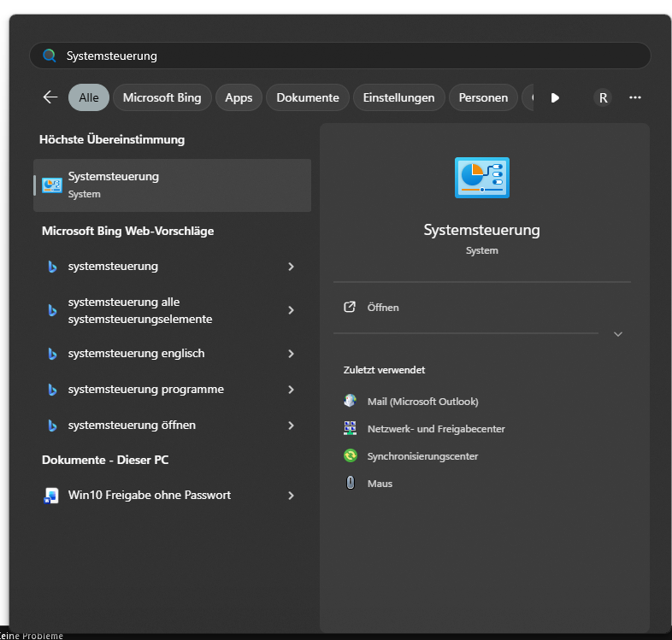Click the search field containing Systemsteuerung
Viewport: 672px width, 640px height.
point(342,56)
